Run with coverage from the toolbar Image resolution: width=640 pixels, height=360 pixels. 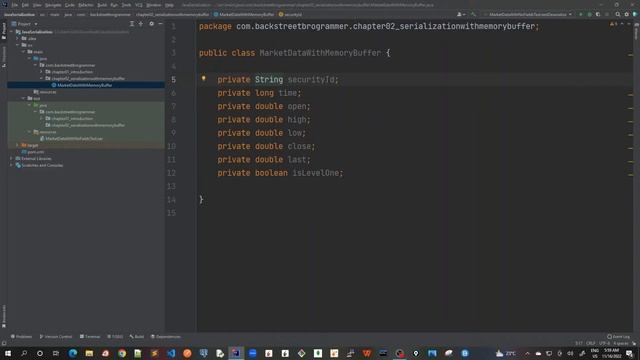coord(598,14)
